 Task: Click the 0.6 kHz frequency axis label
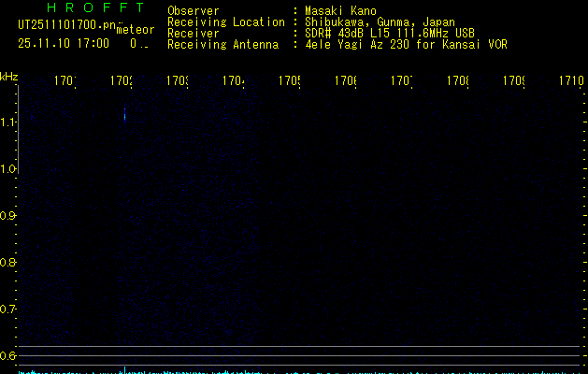point(7,355)
